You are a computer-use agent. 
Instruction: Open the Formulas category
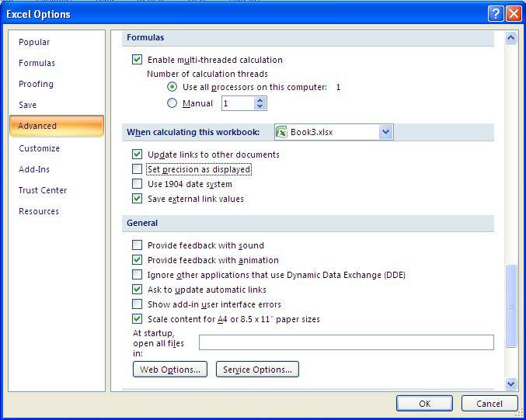pos(37,63)
